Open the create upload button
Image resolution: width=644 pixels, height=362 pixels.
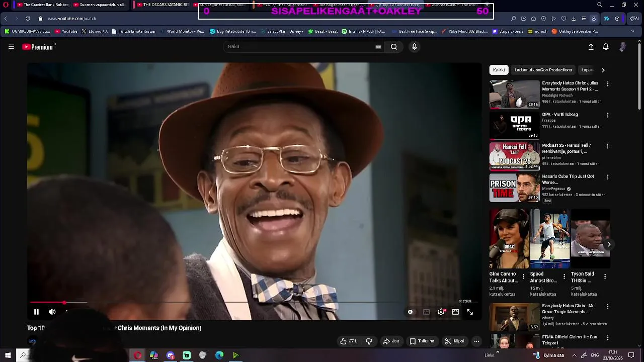click(591, 47)
